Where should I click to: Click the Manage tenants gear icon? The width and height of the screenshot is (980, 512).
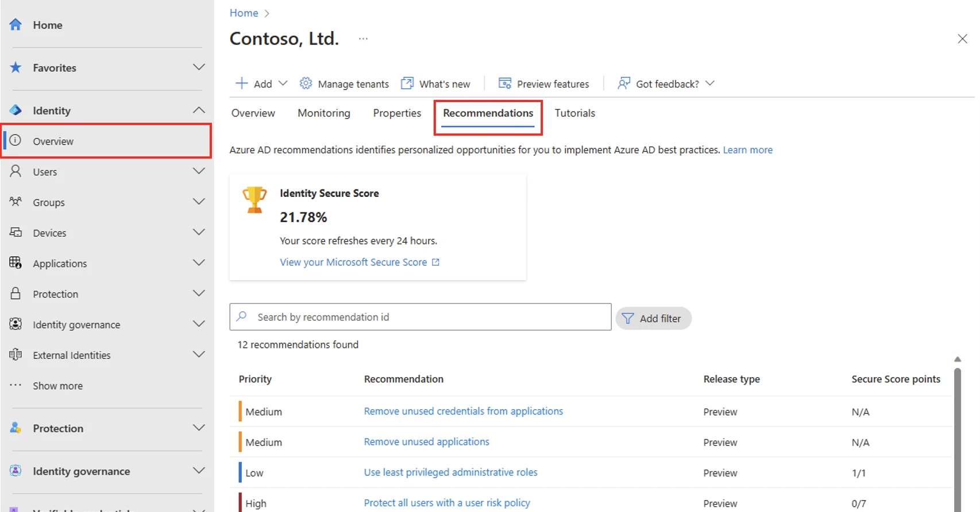[x=306, y=83]
